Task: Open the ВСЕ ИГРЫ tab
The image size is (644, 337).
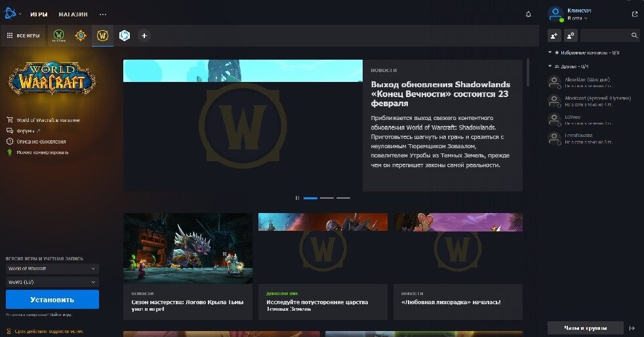Action: [24, 35]
